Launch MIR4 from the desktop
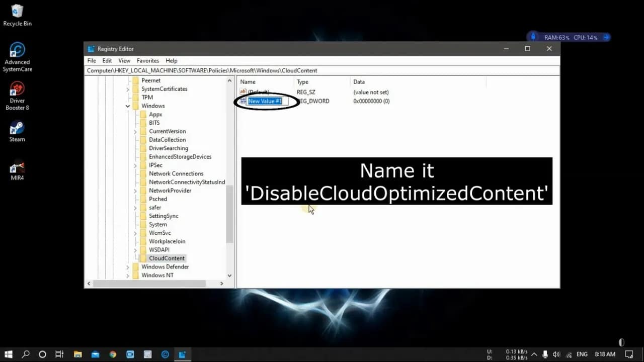This screenshot has height=362, width=644. tap(17, 167)
